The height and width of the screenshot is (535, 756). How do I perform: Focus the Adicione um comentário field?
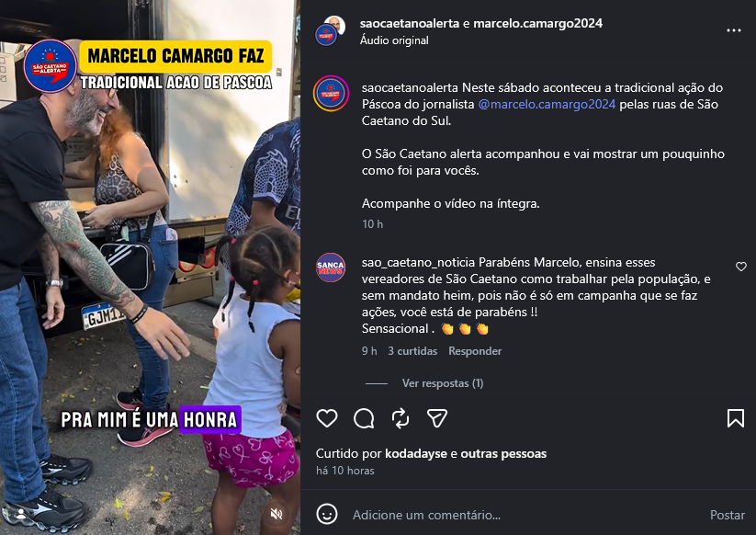[x=525, y=515]
